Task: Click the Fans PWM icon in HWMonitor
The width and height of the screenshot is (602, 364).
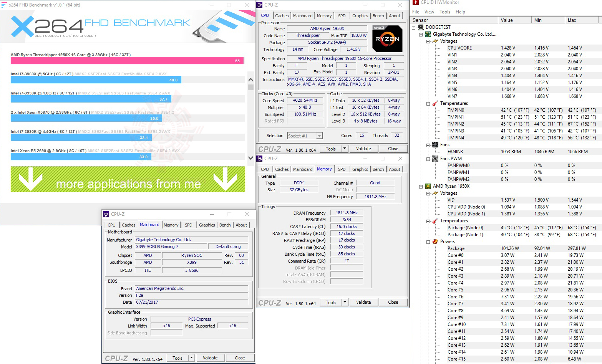Action: coord(435,159)
